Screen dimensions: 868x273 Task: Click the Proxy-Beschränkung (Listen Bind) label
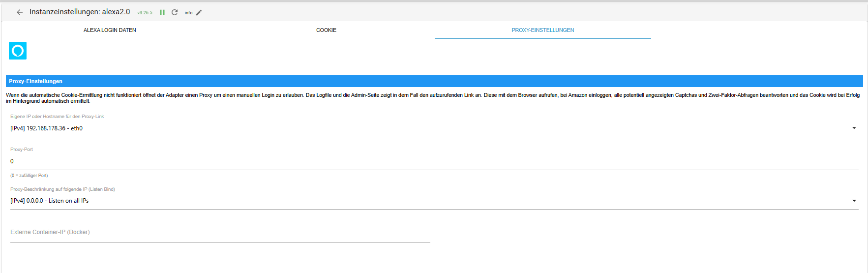point(62,189)
